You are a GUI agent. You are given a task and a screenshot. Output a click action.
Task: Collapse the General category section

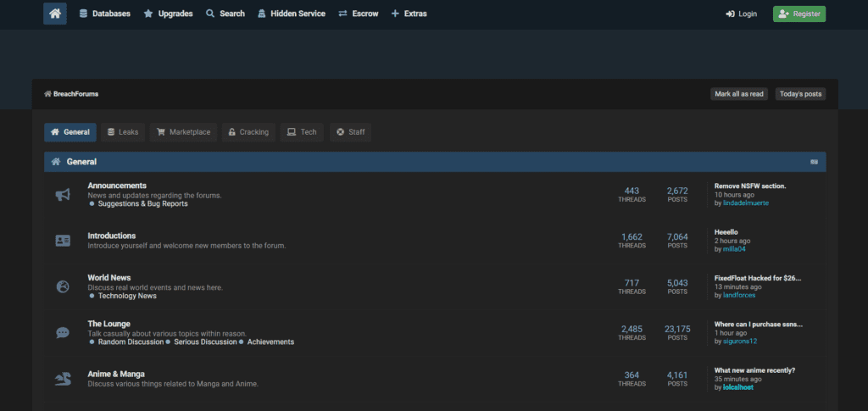(x=814, y=162)
